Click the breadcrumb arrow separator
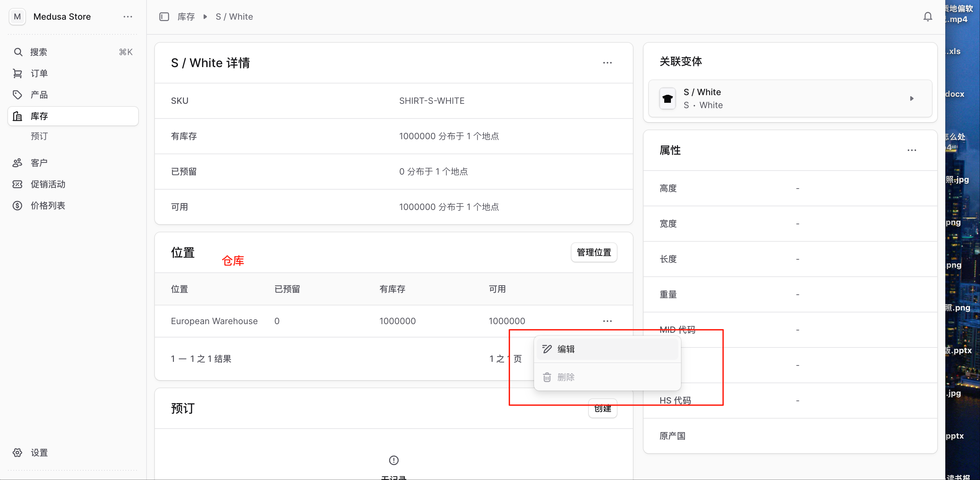The height and width of the screenshot is (480, 980). [205, 17]
